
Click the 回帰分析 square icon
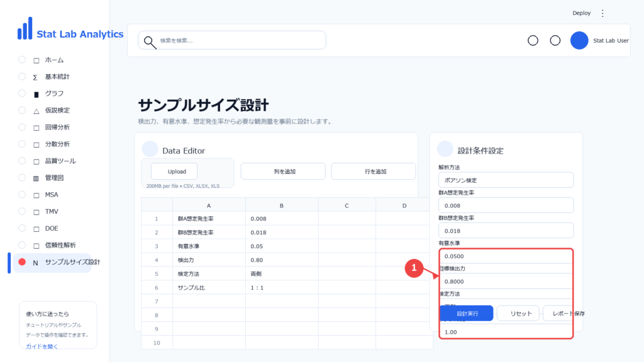pos(36,128)
